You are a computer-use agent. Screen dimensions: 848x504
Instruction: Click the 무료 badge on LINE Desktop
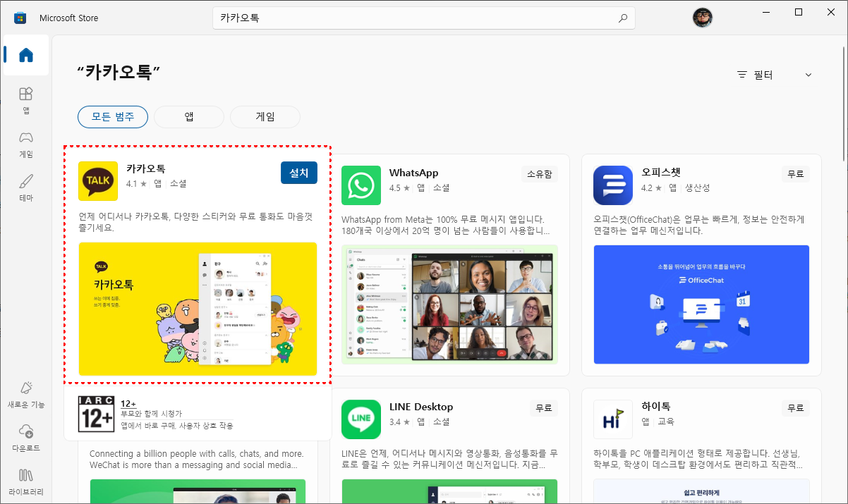tap(544, 408)
